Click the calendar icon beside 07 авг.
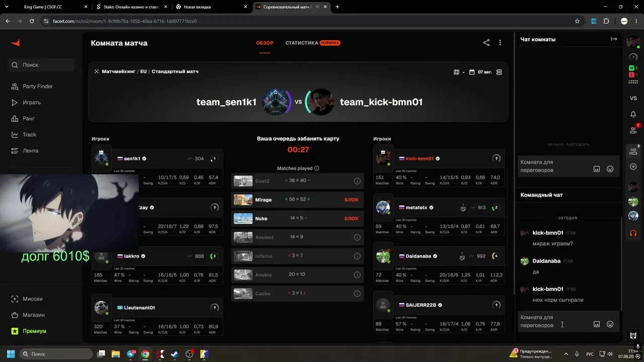This screenshot has height=362, width=644. pos(472,72)
